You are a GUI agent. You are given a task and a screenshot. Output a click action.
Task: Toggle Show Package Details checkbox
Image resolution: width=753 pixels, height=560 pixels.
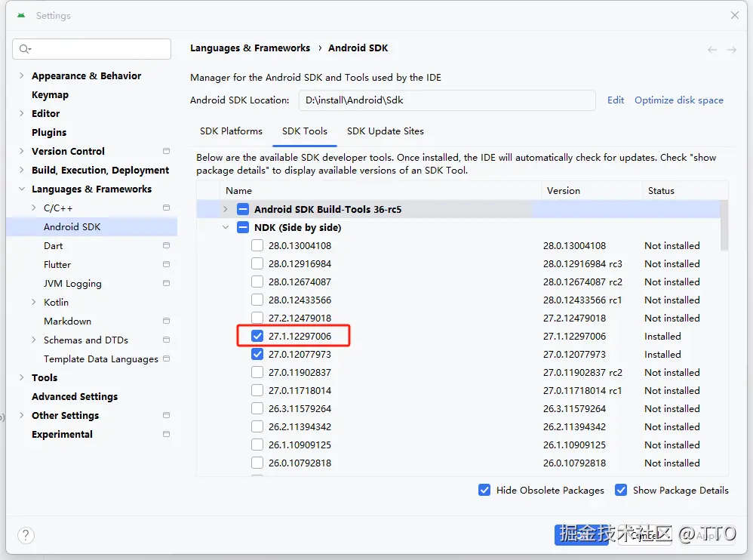tap(621, 490)
